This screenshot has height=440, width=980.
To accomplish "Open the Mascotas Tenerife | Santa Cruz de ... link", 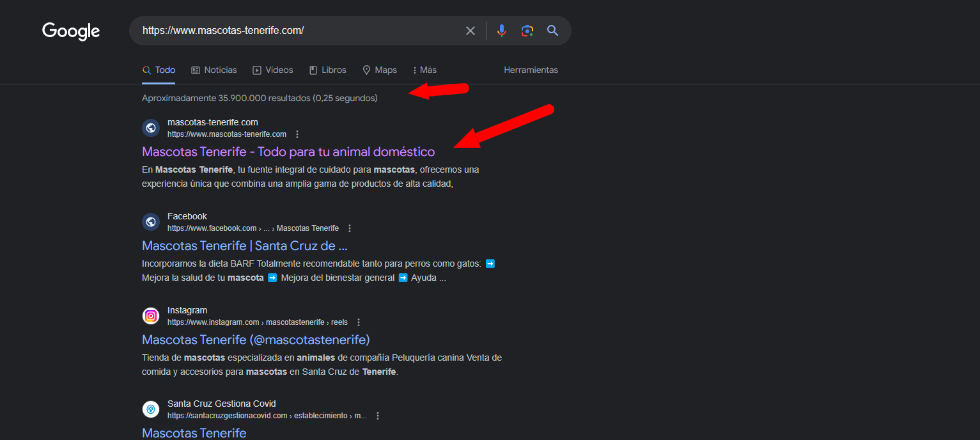I will tap(245, 246).
